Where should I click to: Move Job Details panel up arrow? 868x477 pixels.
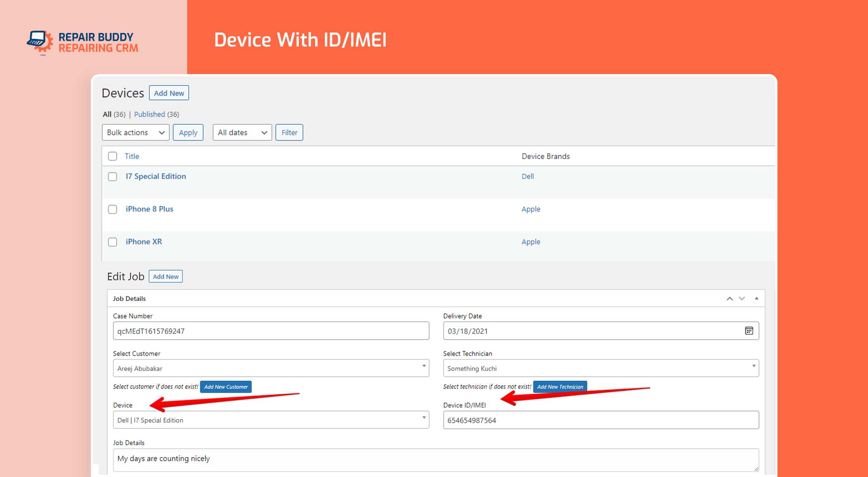coord(730,299)
